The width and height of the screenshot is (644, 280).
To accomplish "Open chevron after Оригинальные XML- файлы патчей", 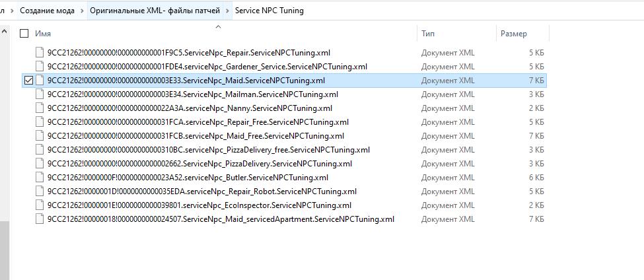I will [x=228, y=11].
